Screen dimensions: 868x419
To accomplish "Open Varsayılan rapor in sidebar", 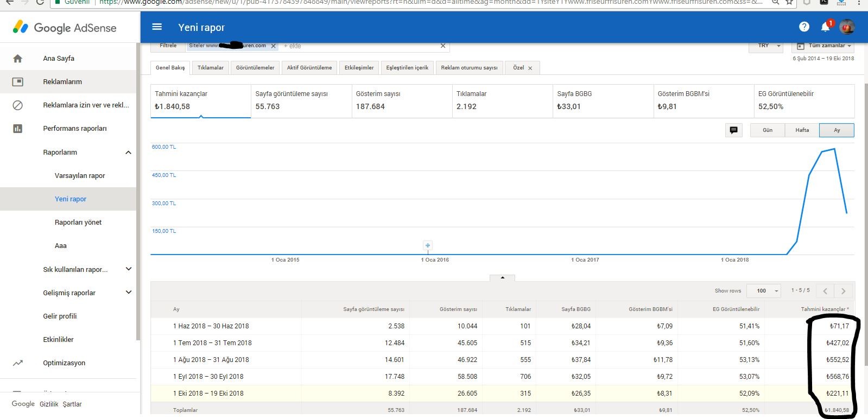I will coord(80,176).
